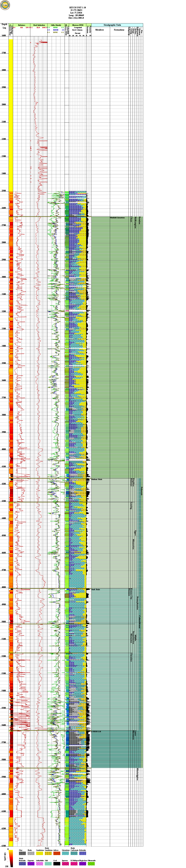Choose the Shaly Carbonate legend swatch
The height and width of the screenshot is (868, 186).
[x=74, y=854]
